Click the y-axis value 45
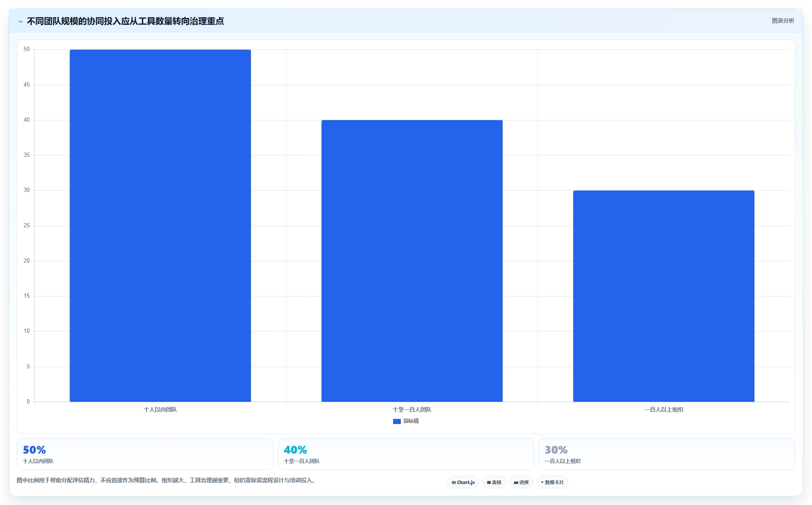This screenshot has height=505, width=812. pyautogui.click(x=27, y=85)
